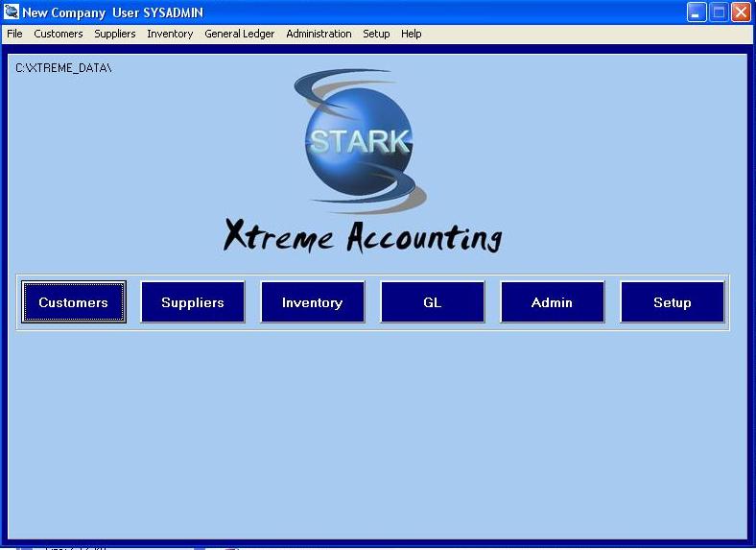756x550 pixels.
Task: Close the New Company window
Action: 741,12
